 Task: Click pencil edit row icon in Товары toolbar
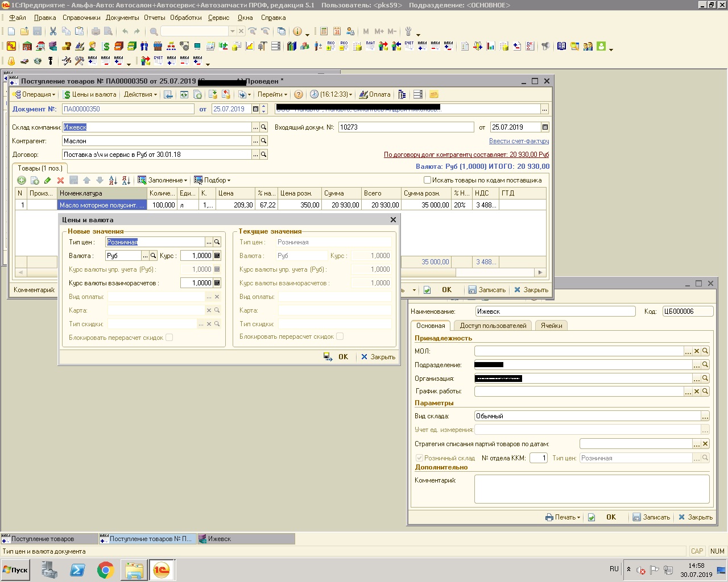[47, 180]
